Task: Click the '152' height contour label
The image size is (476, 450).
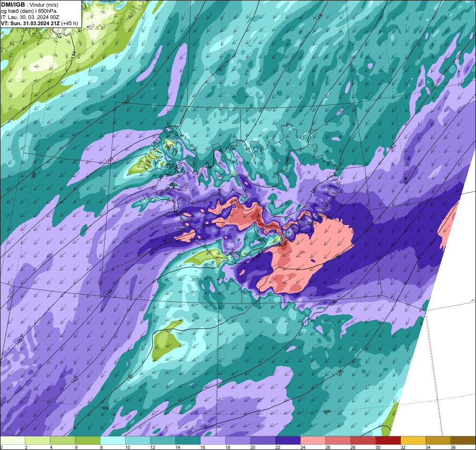Action: pos(125,102)
